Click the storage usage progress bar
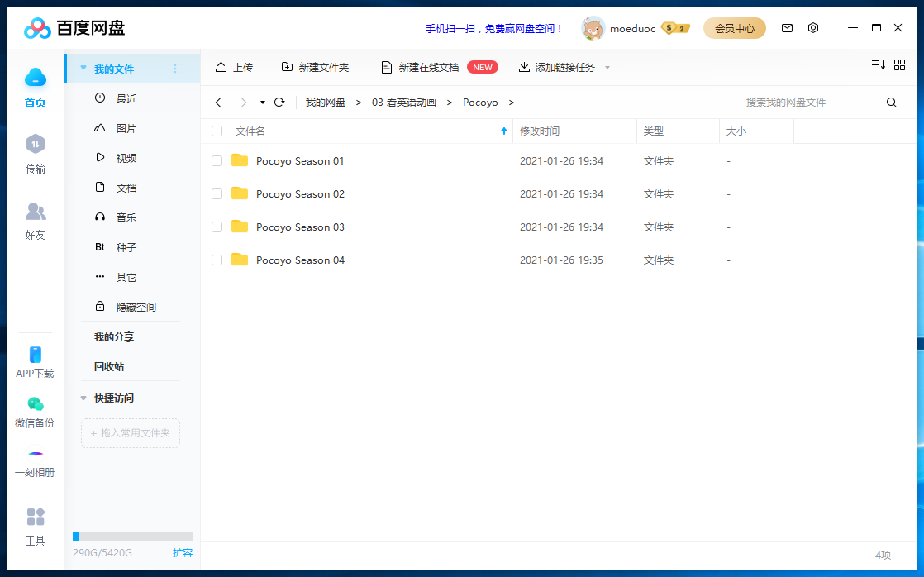Screen dimensions: 924x577 132,536
